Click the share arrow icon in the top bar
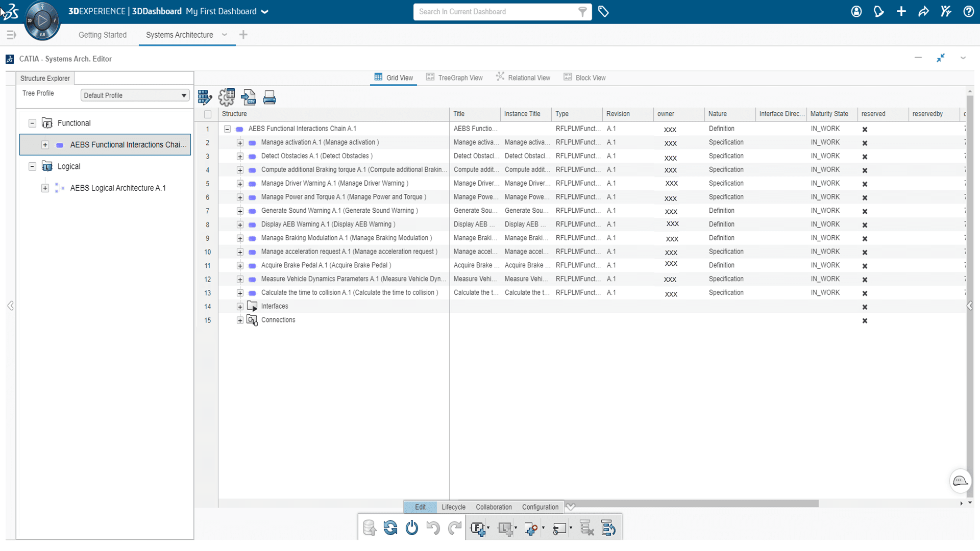Viewport: 980px width, 551px height. (923, 11)
